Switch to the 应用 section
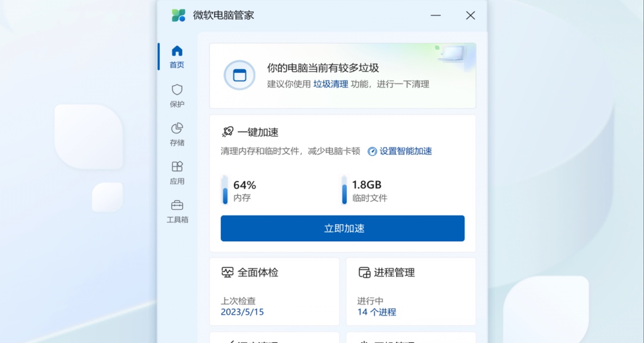The image size is (644, 343). click(x=176, y=173)
